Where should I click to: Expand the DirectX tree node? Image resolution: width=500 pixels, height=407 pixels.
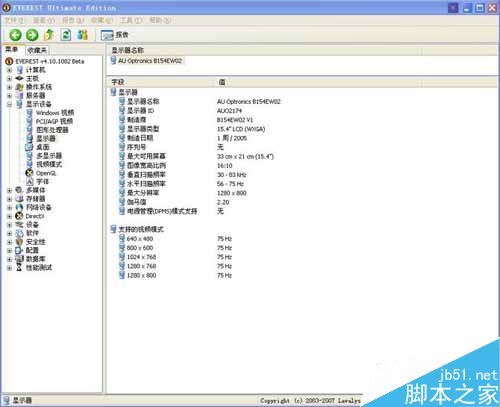(9, 216)
